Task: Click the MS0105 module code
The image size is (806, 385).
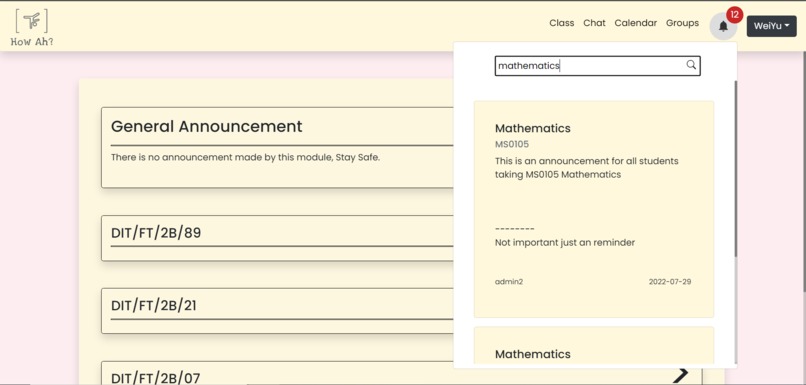Action: (512, 144)
